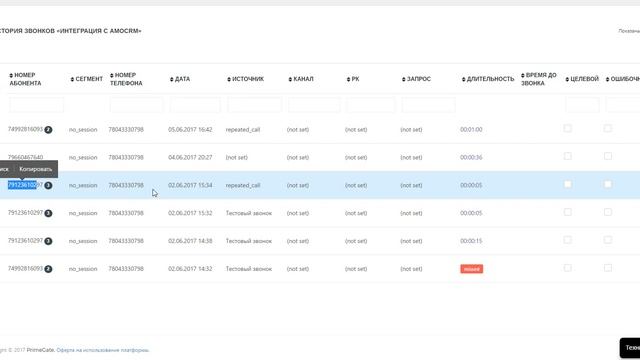
Task: Tick ОШИБОЧНЫЙ checkbox for 02.06.2017 14:38 call
Action: [x=608, y=240]
